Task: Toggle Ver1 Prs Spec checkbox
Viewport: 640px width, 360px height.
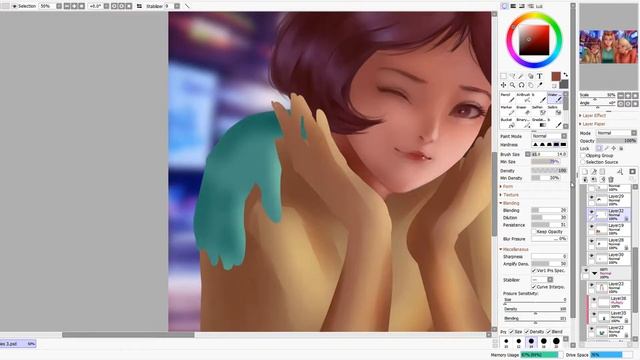Action: coord(534,271)
